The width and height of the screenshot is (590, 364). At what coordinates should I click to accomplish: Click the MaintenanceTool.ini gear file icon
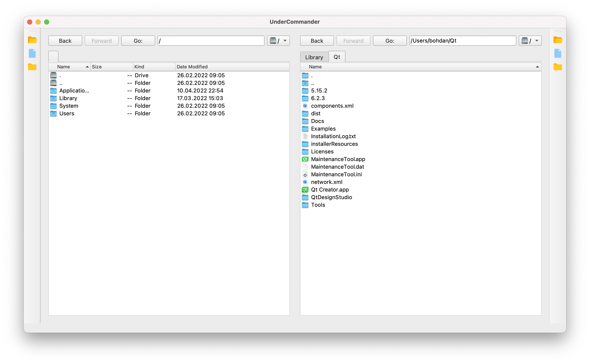(305, 175)
